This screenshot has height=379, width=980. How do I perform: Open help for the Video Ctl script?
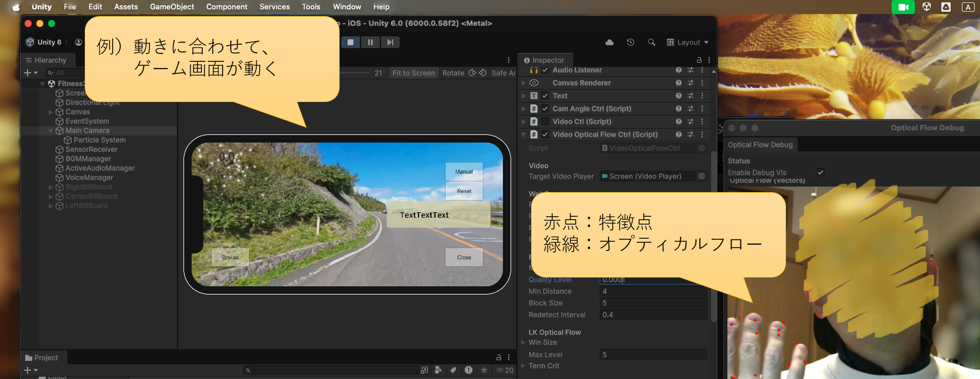point(679,122)
